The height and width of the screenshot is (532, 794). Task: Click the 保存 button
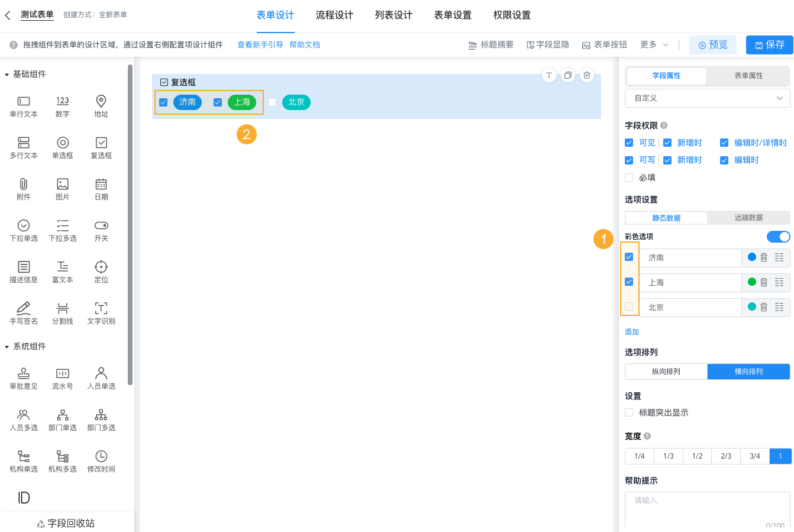(x=769, y=44)
